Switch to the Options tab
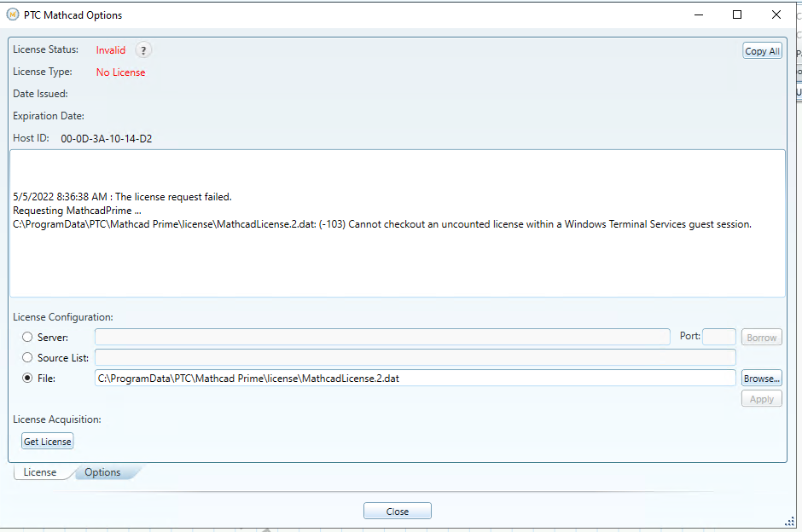 (x=102, y=471)
